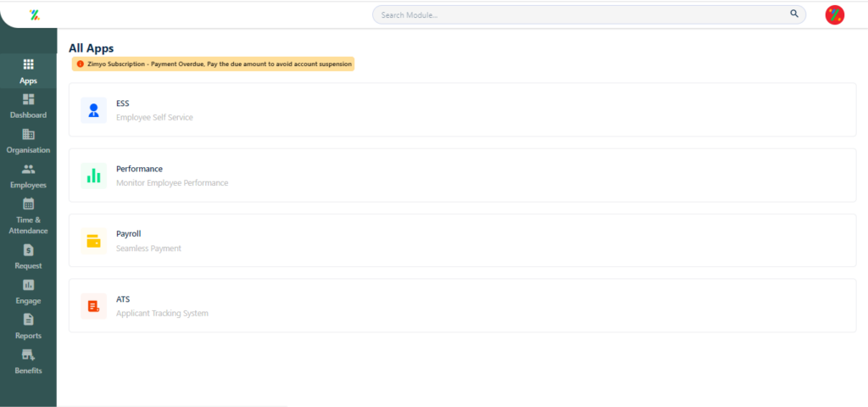
Task: Click the payment overdue subscription banner
Action: point(213,64)
